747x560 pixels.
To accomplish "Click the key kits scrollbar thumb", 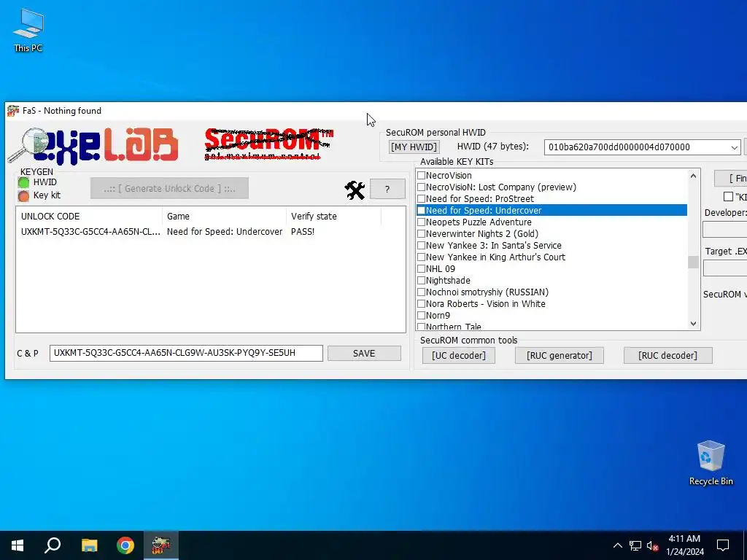I will (693, 262).
